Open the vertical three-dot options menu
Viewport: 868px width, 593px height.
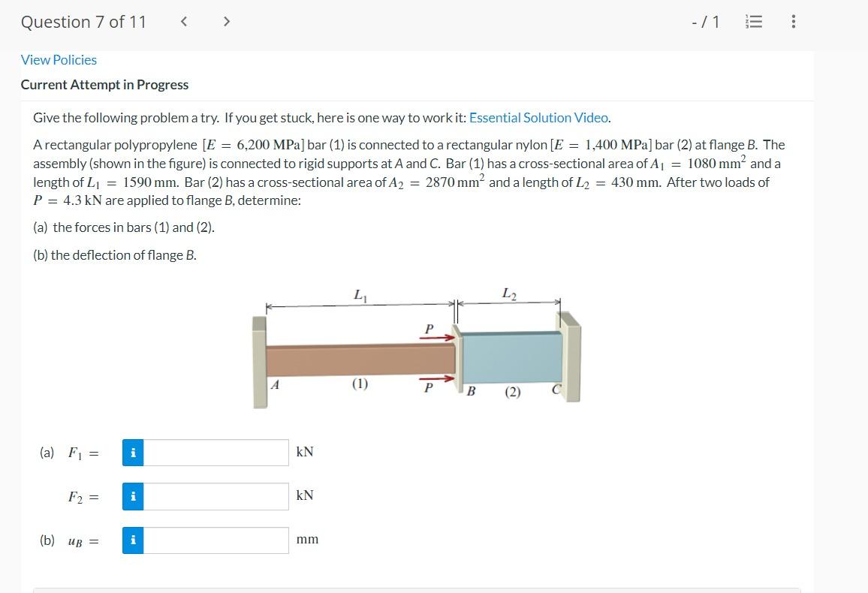[x=793, y=22]
